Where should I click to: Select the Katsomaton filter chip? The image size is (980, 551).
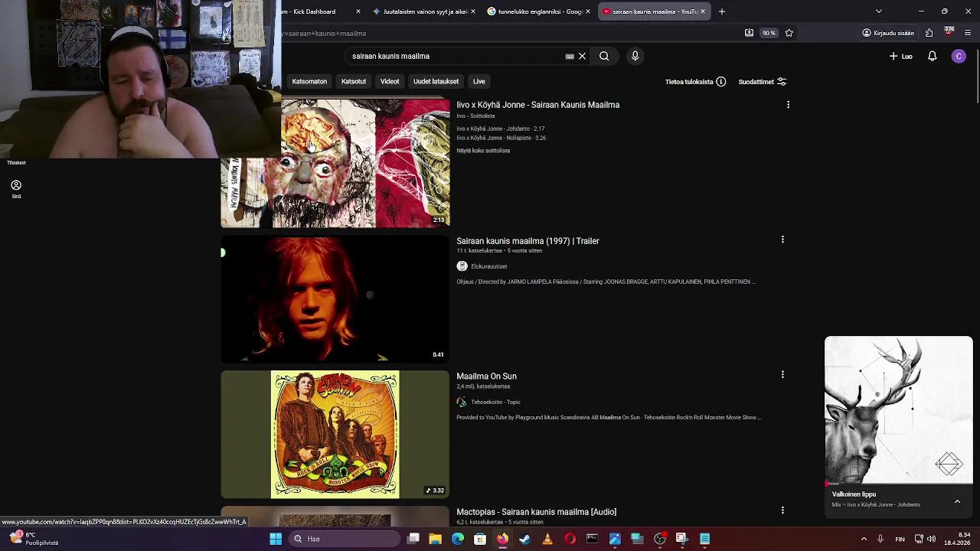point(309,81)
